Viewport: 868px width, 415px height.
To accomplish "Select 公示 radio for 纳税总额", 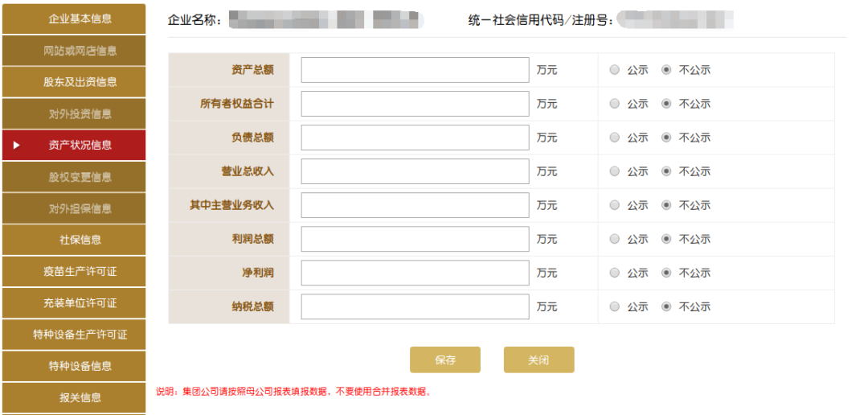I will point(615,306).
